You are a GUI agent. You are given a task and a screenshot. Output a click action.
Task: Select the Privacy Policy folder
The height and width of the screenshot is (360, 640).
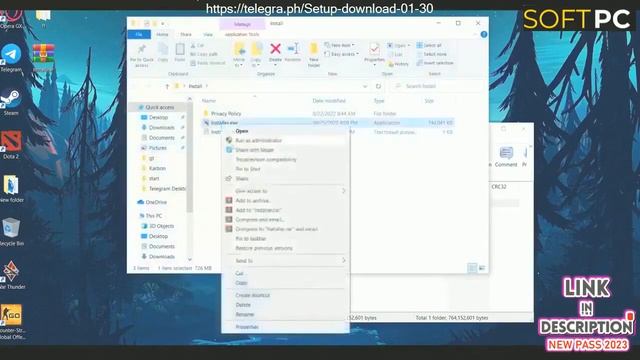tap(226, 113)
